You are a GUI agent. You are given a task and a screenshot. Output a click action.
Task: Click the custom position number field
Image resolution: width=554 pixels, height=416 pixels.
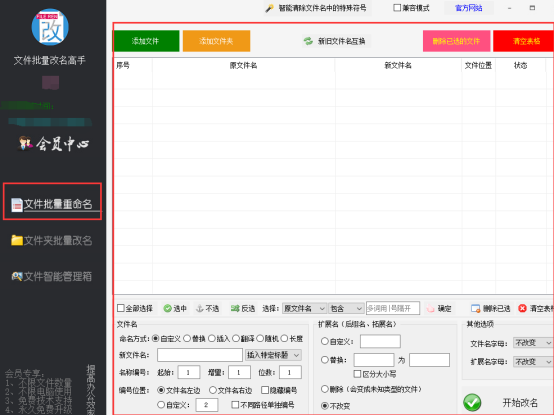pyautogui.click(x=207, y=405)
